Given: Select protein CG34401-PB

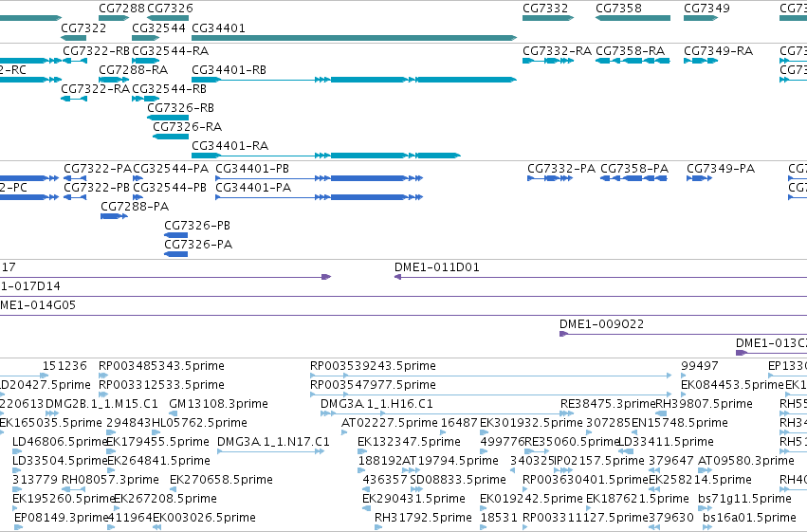Looking at the screenshot, I should click(x=319, y=178).
